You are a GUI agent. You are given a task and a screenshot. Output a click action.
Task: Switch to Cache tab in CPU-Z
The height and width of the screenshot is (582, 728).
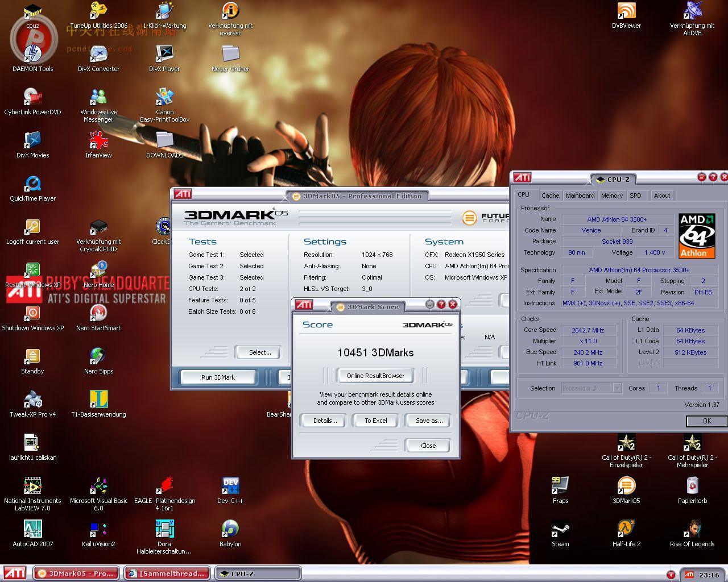pos(550,195)
